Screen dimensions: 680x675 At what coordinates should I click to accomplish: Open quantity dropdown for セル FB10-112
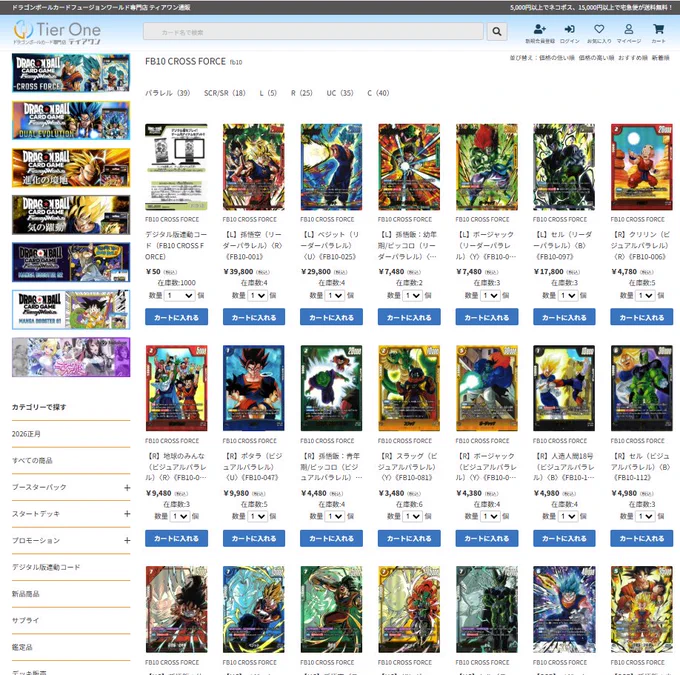pos(645,516)
